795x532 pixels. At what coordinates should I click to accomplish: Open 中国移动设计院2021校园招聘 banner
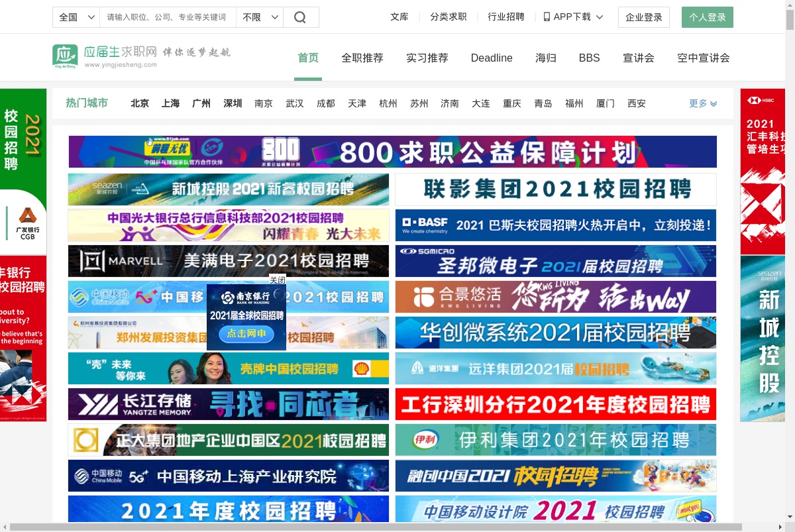(556, 509)
